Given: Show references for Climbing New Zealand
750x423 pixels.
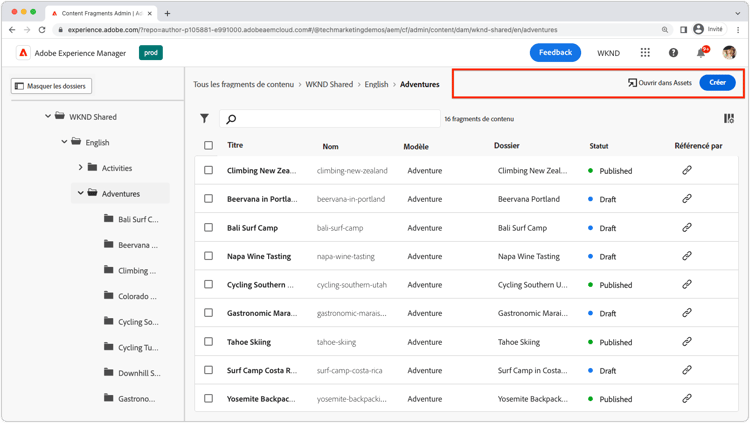Looking at the screenshot, I should click(687, 170).
